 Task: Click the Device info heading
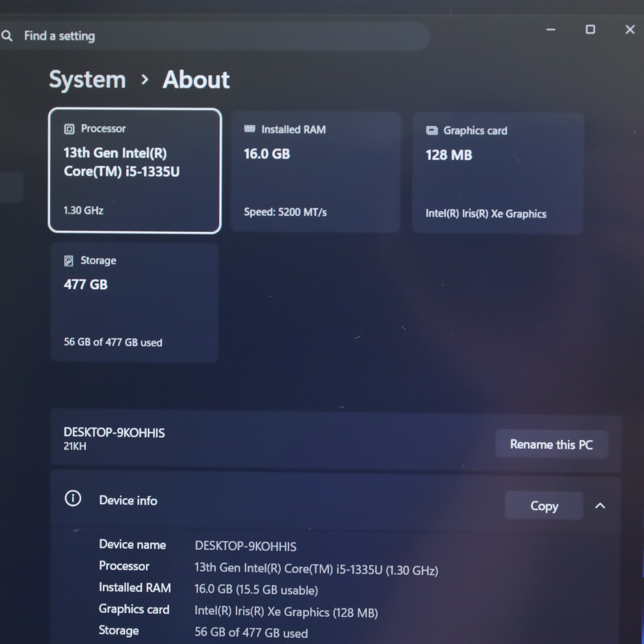[x=128, y=500]
